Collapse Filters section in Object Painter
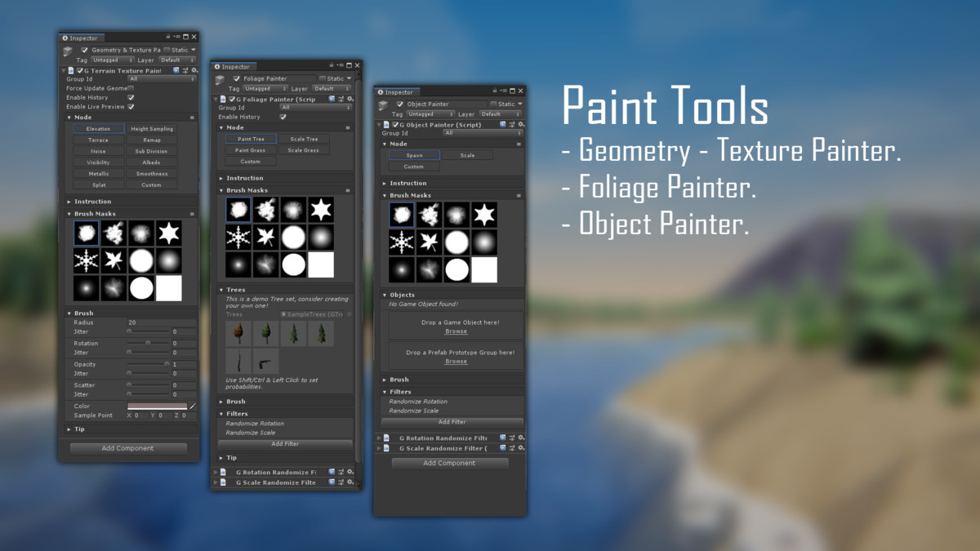Screen dimensions: 980x551 pyautogui.click(x=452, y=392)
